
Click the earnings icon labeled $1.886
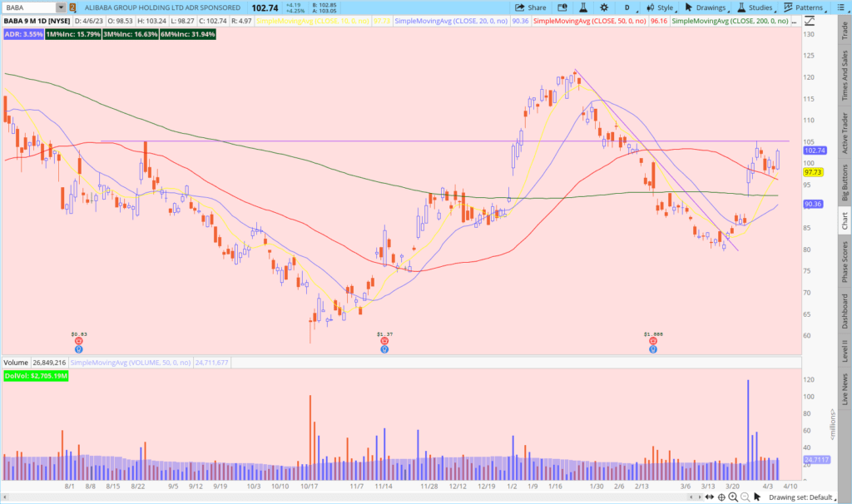[653, 341]
